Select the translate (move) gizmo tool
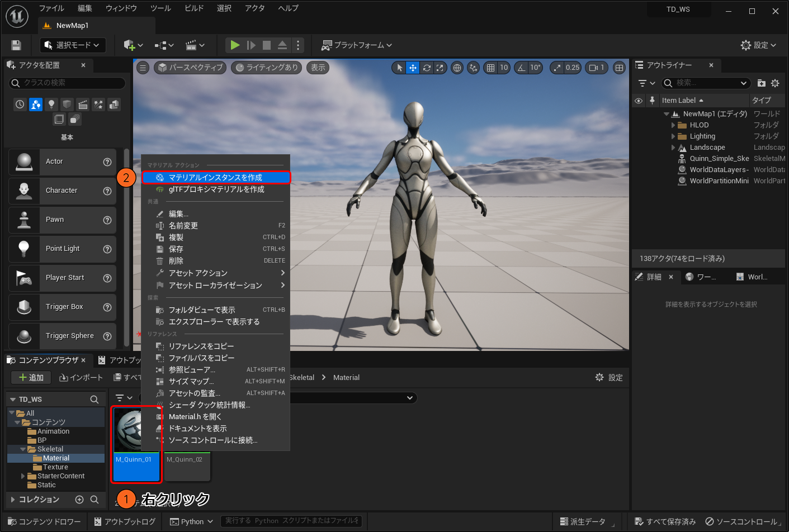 click(413, 68)
